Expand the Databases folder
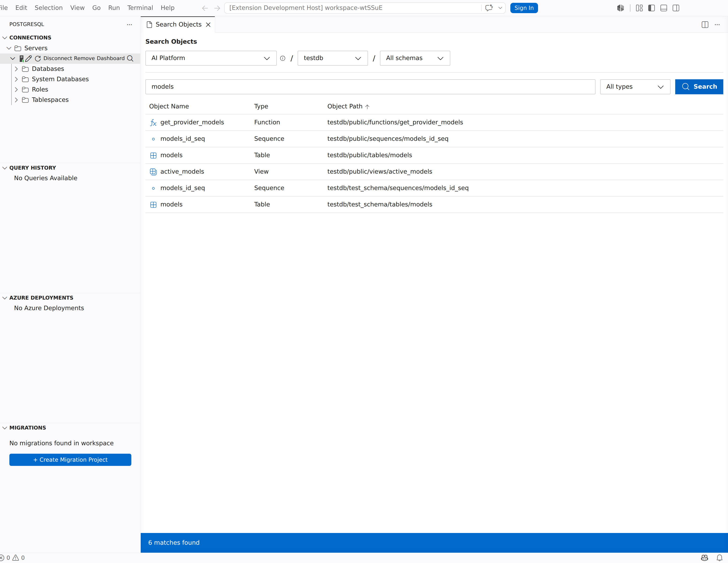728x563 pixels. pos(16,69)
